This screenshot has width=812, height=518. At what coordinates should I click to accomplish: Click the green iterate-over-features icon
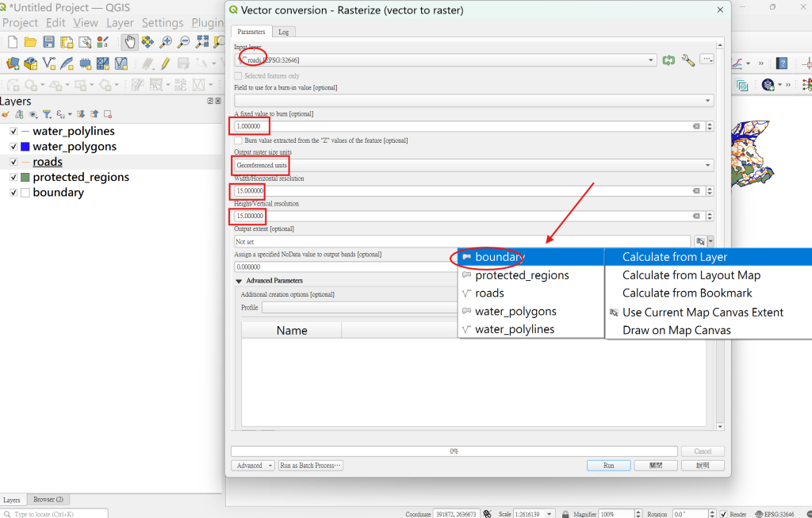click(x=668, y=60)
